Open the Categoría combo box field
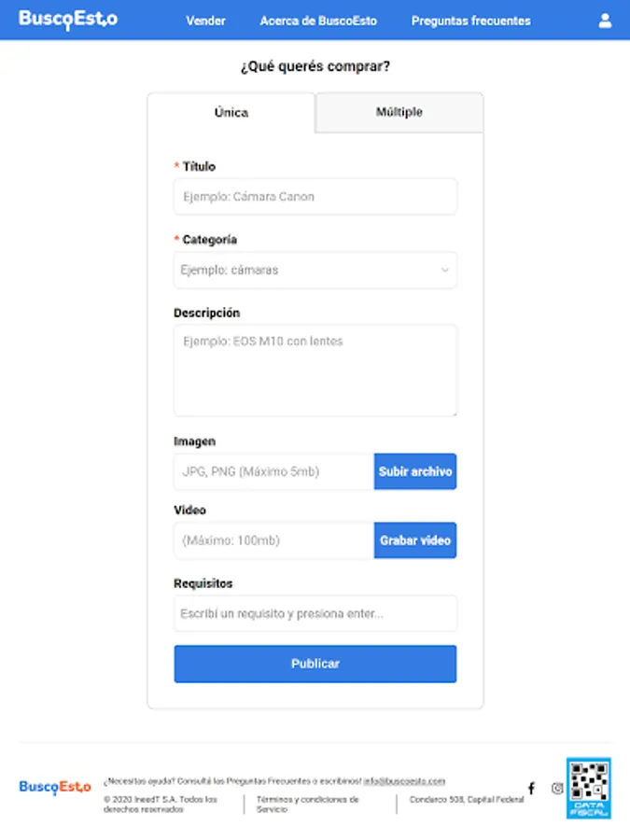The width and height of the screenshot is (630, 840). coord(315,270)
